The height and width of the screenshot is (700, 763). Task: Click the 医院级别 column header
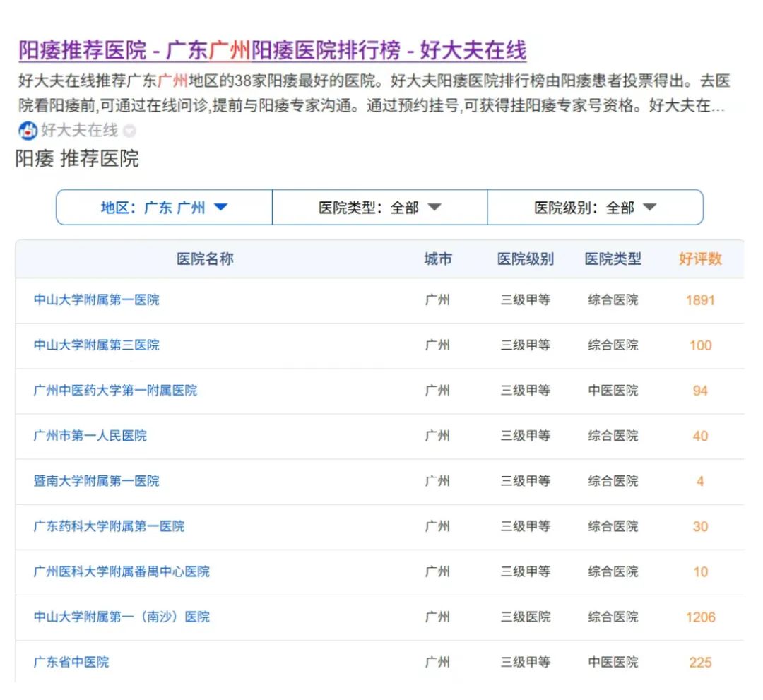[x=526, y=259]
